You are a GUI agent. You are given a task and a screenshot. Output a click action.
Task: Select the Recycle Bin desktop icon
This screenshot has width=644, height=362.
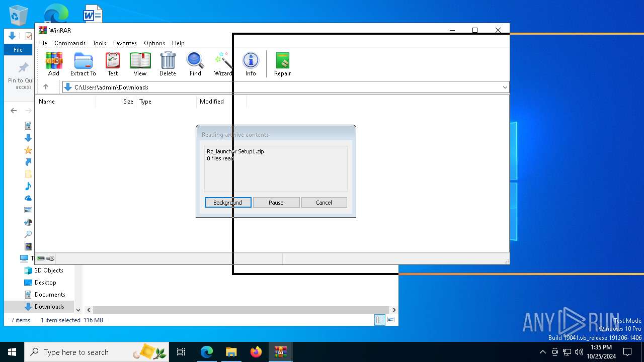19,15
